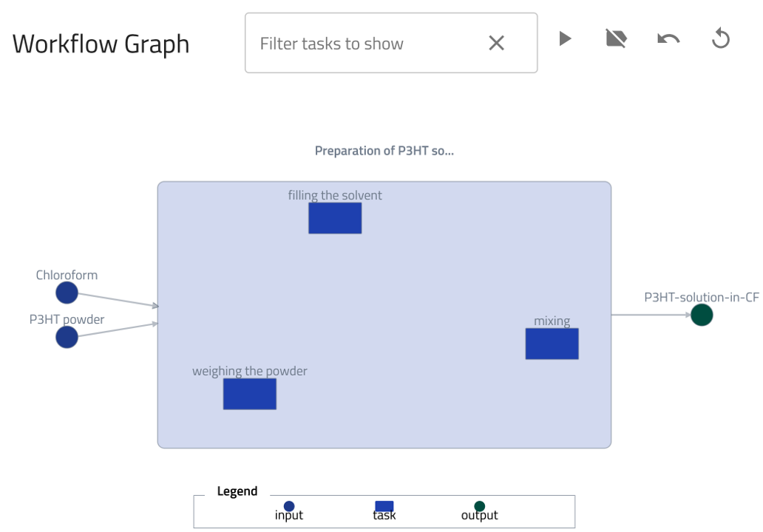The height and width of the screenshot is (532, 763).
Task: Click the play workflow icon
Action: pyautogui.click(x=565, y=38)
